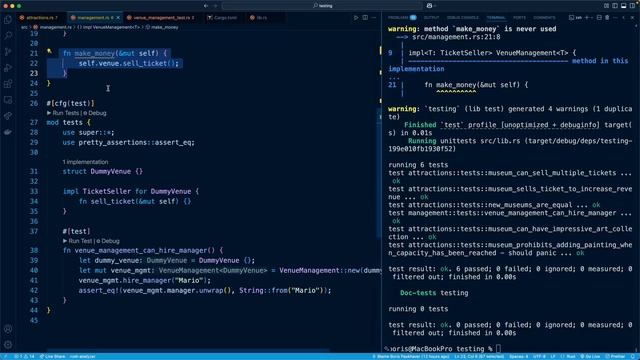This screenshot has height=360, width=640.
Task: Open the COMMENTS panel tab
Action: click(544, 18)
